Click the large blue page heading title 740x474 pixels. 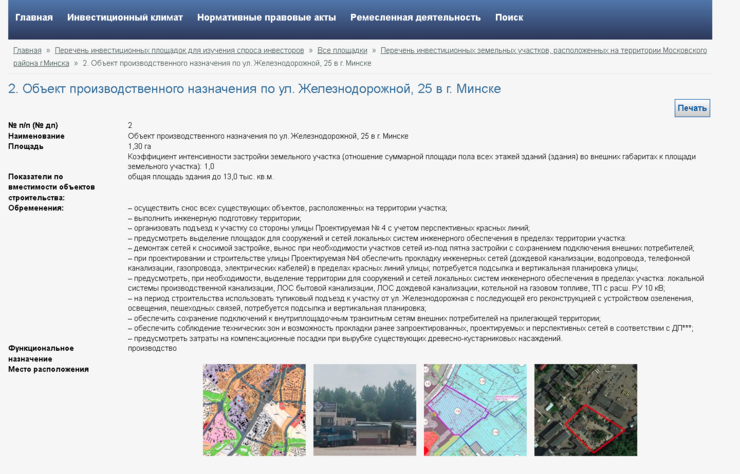tap(254, 89)
